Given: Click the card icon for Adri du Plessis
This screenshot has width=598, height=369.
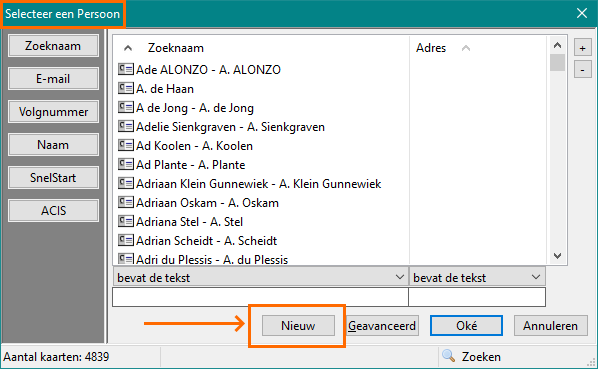Looking at the screenshot, I should coord(125,259).
